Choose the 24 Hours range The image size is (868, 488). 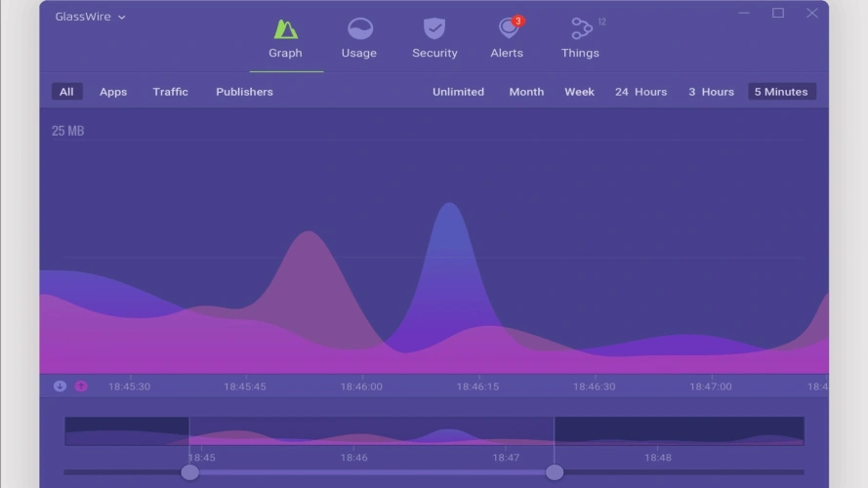pyautogui.click(x=641, y=92)
